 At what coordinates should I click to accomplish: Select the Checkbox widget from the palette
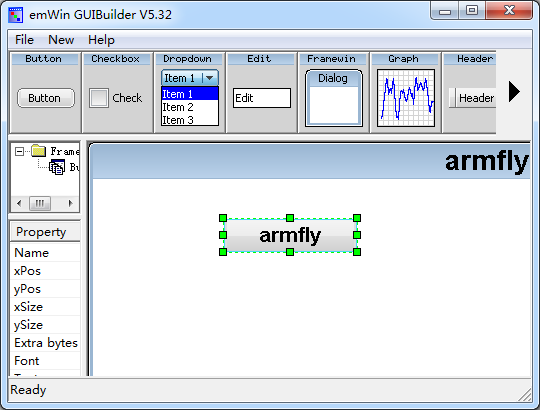[x=117, y=93]
